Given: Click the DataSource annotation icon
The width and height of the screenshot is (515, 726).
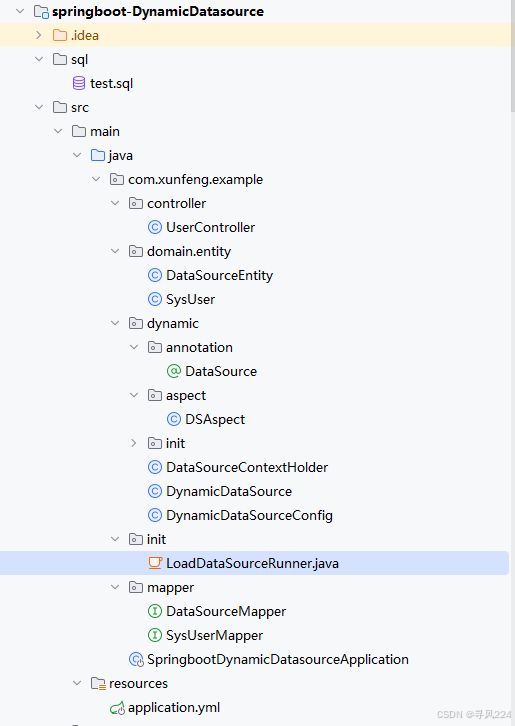Looking at the screenshot, I should 174,371.
